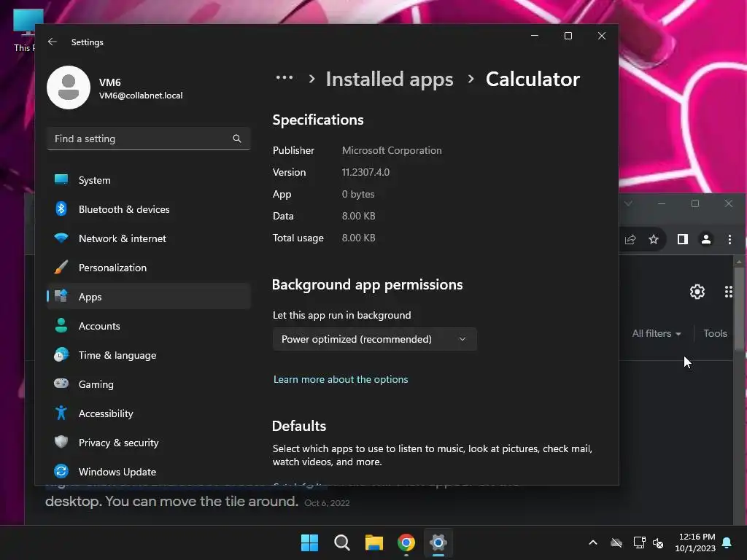
Task: Click Settings gear icon on taskbar
Action: click(438, 542)
